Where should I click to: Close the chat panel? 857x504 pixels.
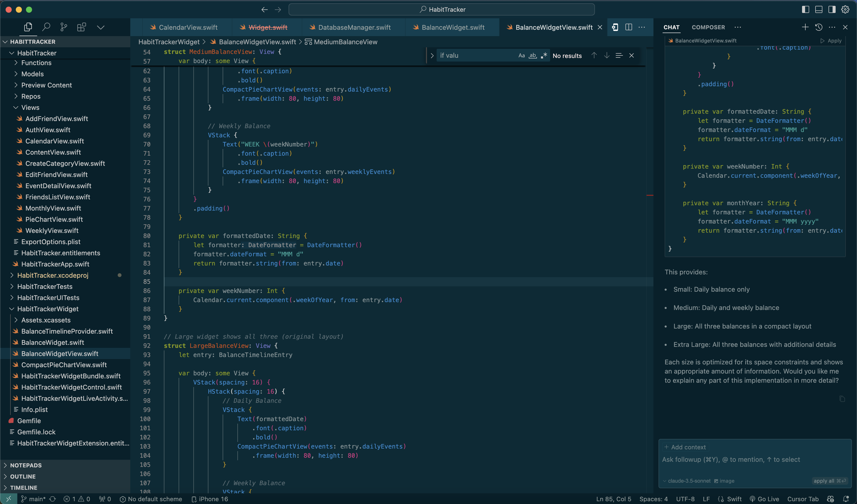click(845, 27)
